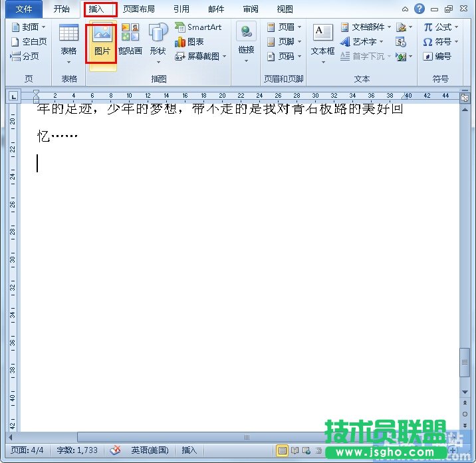Screen dimensions: 476x463
Task: Expand the 艺术字 dropdown arrow
Action: tap(382, 42)
